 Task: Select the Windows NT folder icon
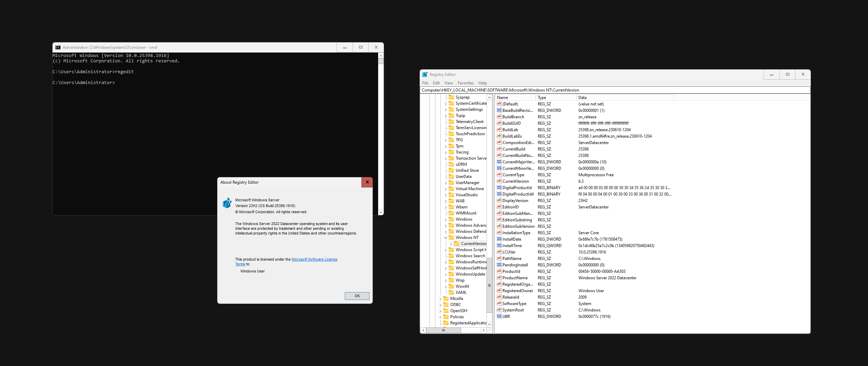point(451,237)
